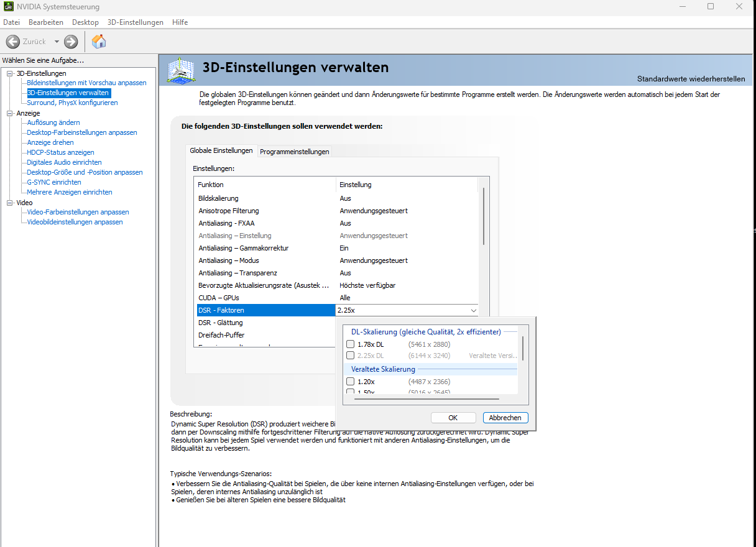
Task: Click the popup's horizontal scrollbar
Action: tap(426, 399)
